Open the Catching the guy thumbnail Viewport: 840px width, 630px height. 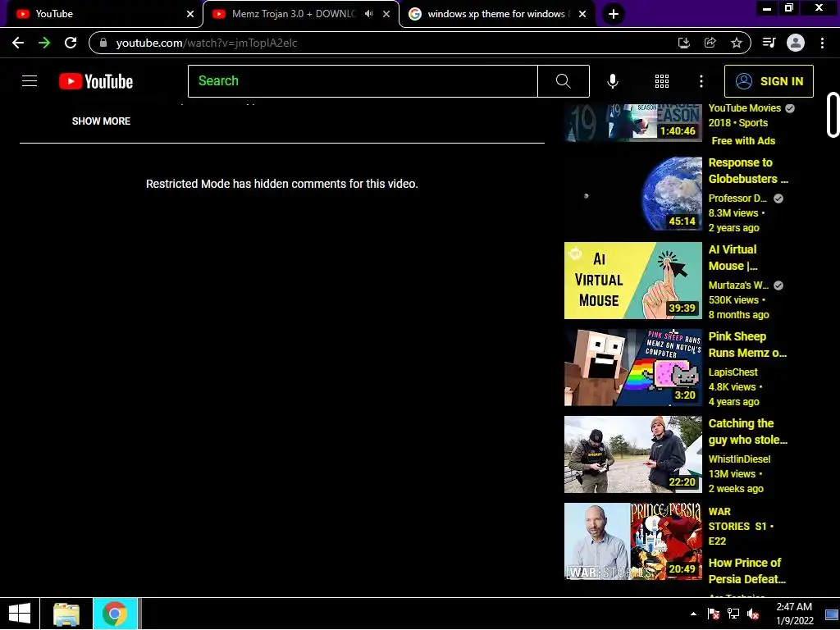point(633,454)
